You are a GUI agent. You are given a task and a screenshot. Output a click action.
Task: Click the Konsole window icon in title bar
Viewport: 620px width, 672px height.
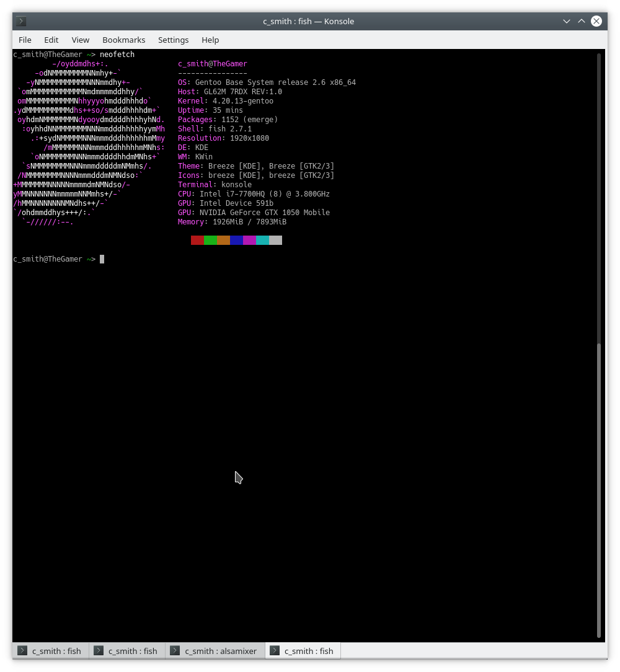tap(20, 21)
